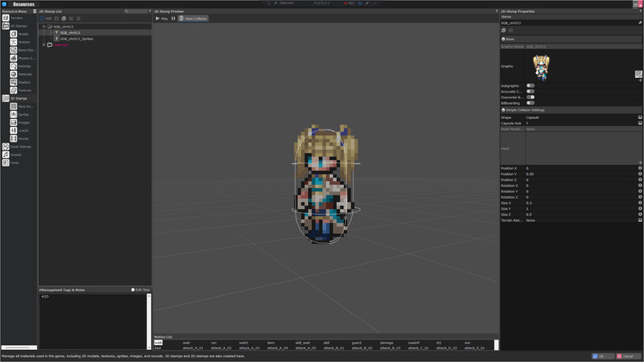
Task: Select Live2D in the Resource Menu
Action: [19, 130]
